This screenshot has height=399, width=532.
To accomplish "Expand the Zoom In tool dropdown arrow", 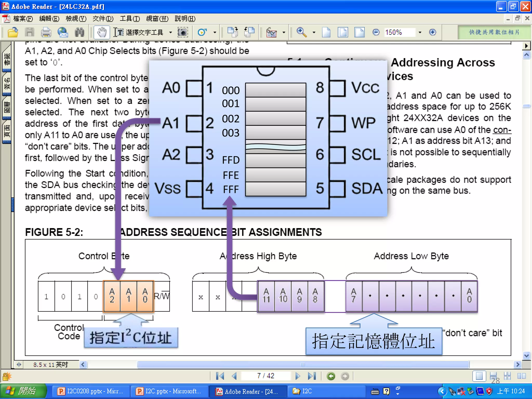I will click(314, 32).
